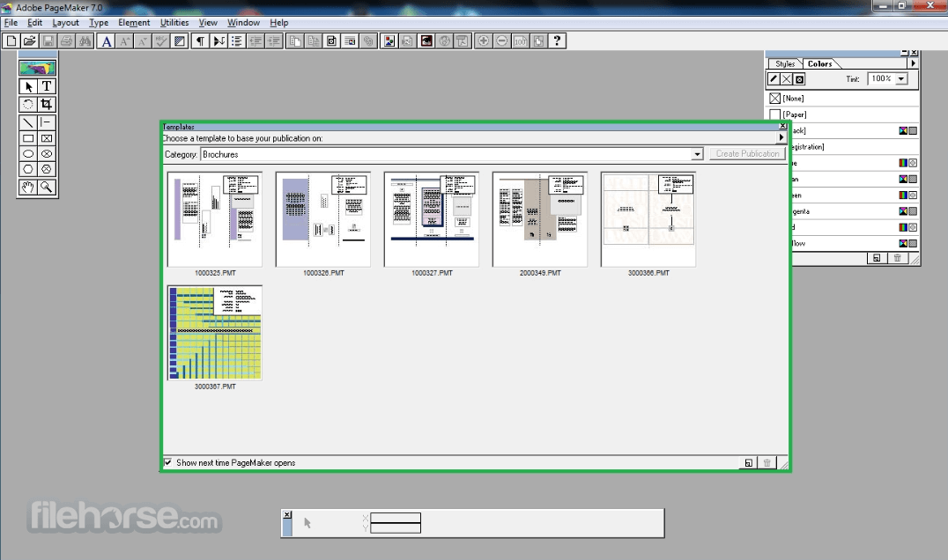
Task: Select the [Registration] color entry
Action: pos(855,147)
